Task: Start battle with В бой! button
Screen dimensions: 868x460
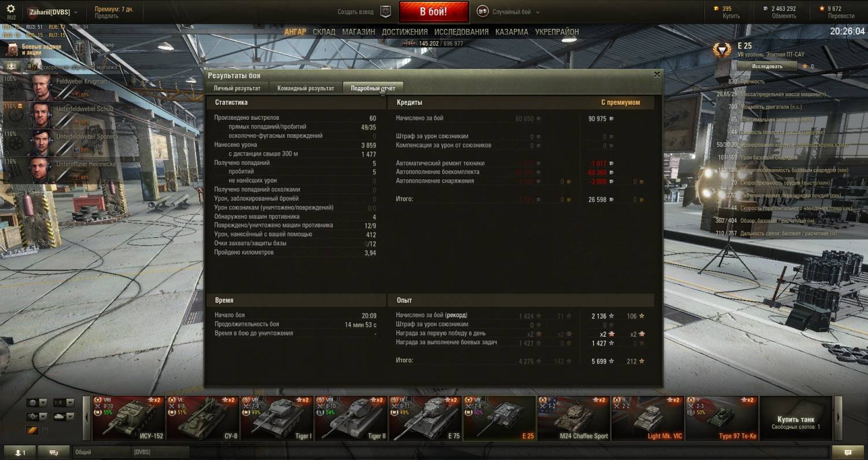Action: pos(433,12)
